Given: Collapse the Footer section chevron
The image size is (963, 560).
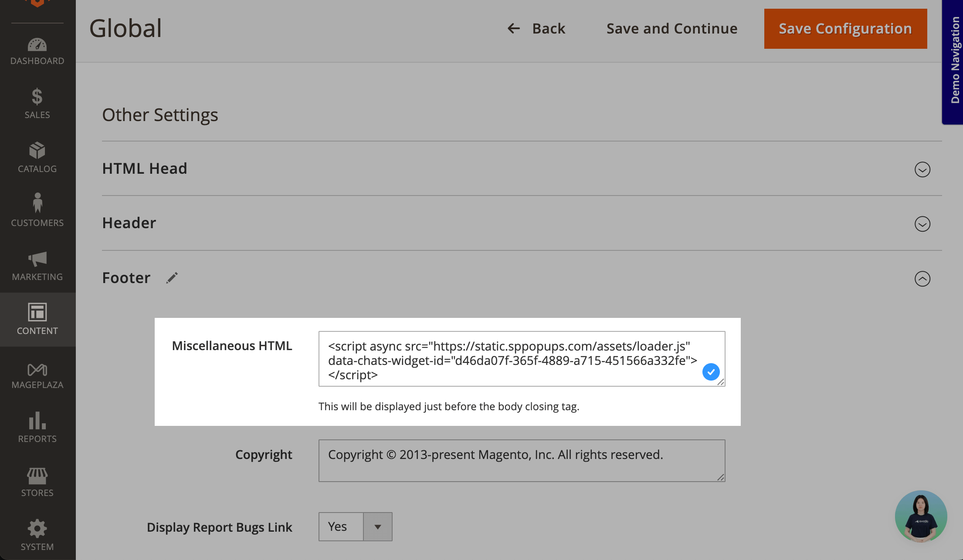Looking at the screenshot, I should tap(922, 279).
